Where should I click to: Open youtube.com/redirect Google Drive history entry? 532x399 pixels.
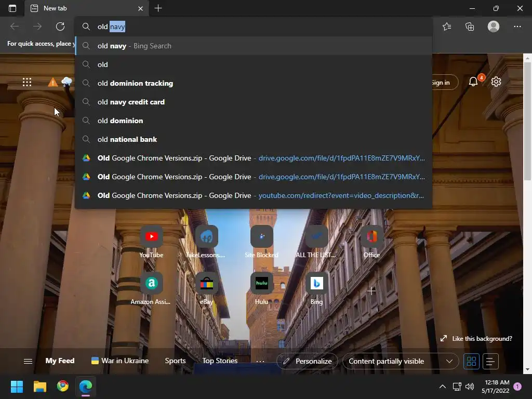253,195
